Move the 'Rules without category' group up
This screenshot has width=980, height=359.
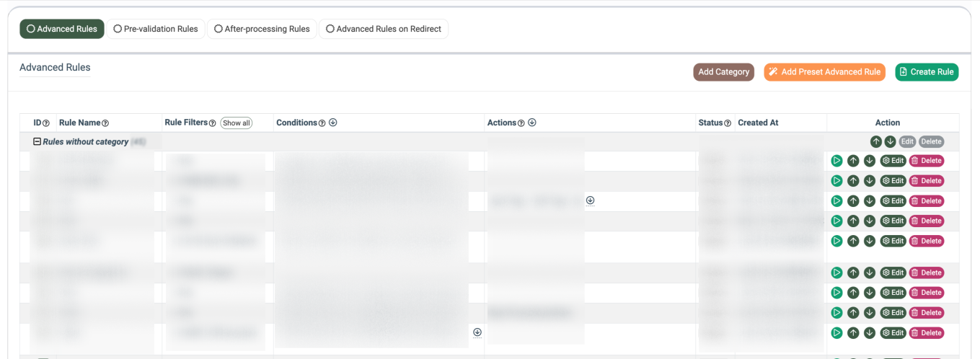click(x=875, y=142)
